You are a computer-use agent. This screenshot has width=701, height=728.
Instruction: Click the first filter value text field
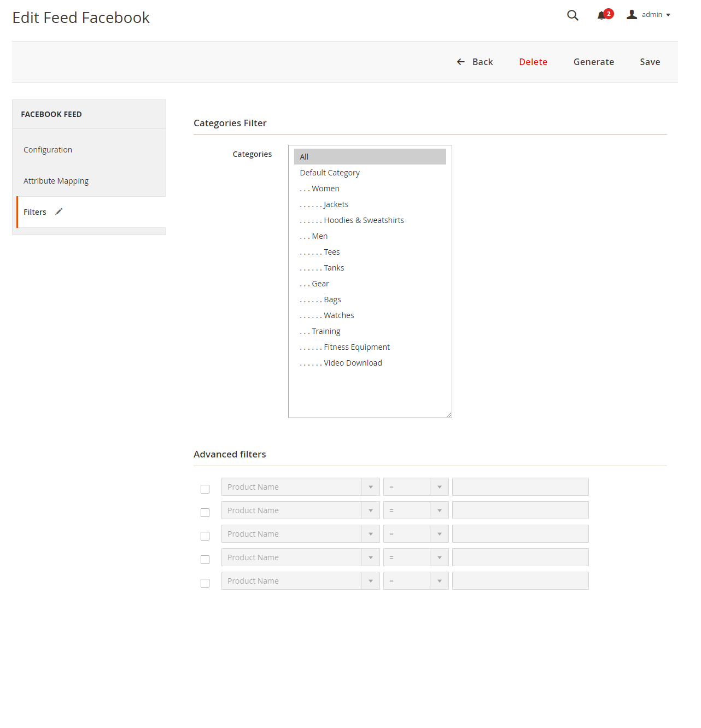pos(520,487)
